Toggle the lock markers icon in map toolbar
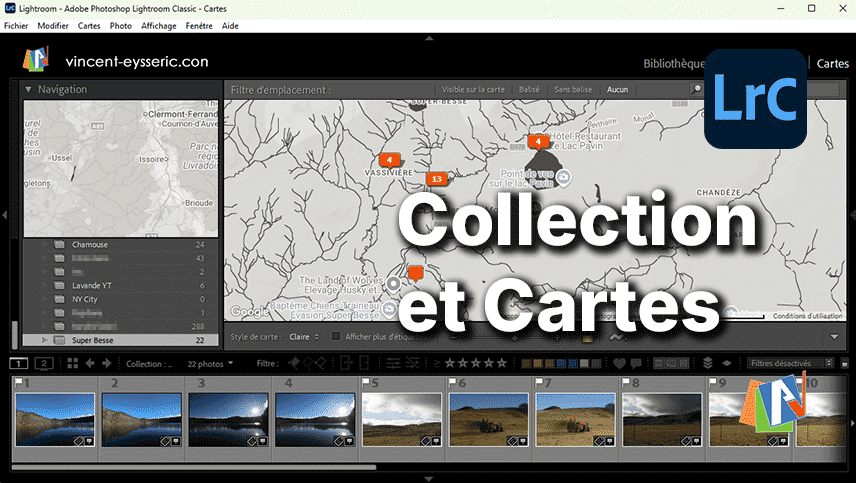Screen dimensions: 856x483 [587, 338]
